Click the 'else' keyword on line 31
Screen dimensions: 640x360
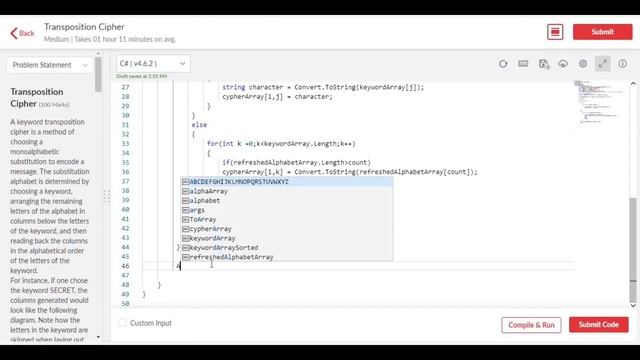pos(199,125)
